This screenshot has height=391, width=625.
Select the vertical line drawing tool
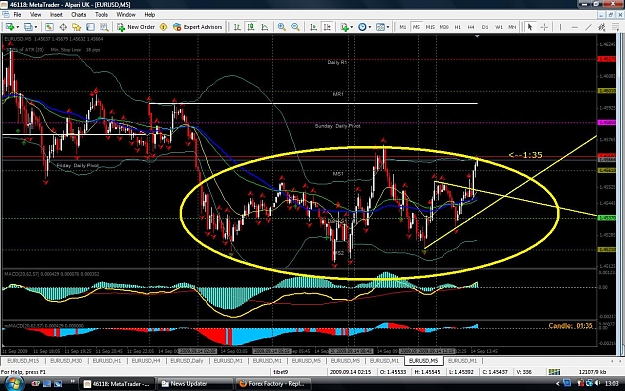(560, 27)
